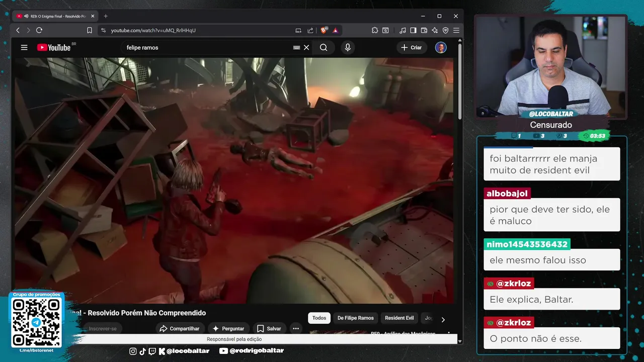Viewport: 644px width, 362px height.
Task: Open the on-screen keyboard in the search box
Action: (x=296, y=47)
